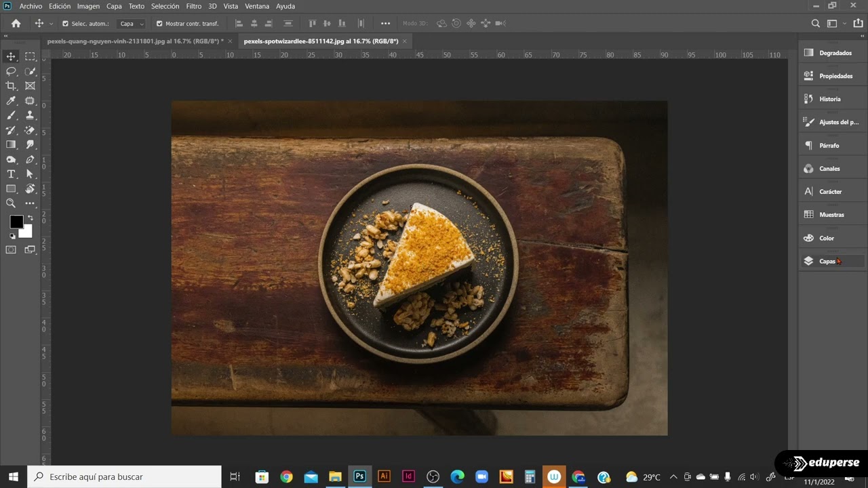Toggle Quick Mask mode

(x=11, y=250)
